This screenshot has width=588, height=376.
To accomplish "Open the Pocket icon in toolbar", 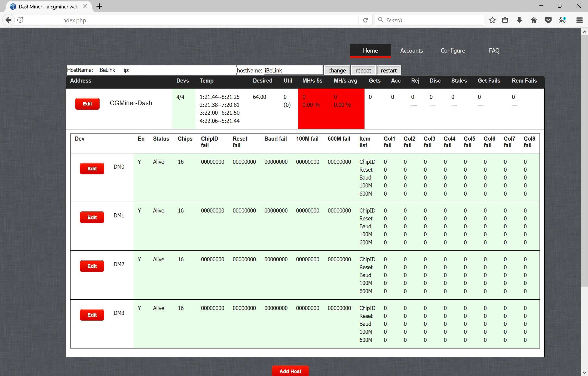I will coord(548,20).
